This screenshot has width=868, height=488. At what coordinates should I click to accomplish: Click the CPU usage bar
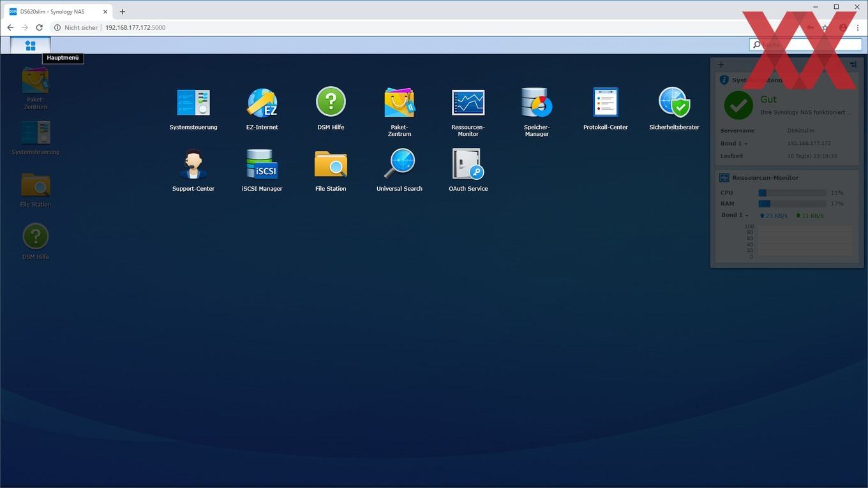792,193
